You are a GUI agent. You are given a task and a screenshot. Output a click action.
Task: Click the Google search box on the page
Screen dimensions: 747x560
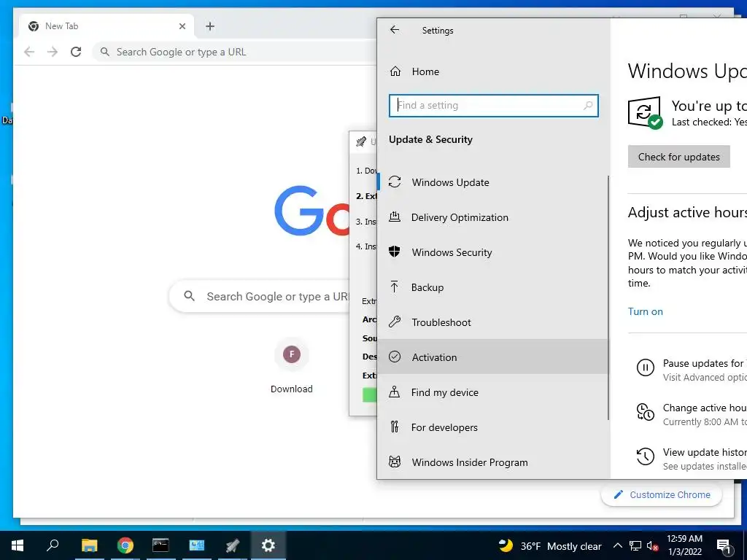click(260, 296)
